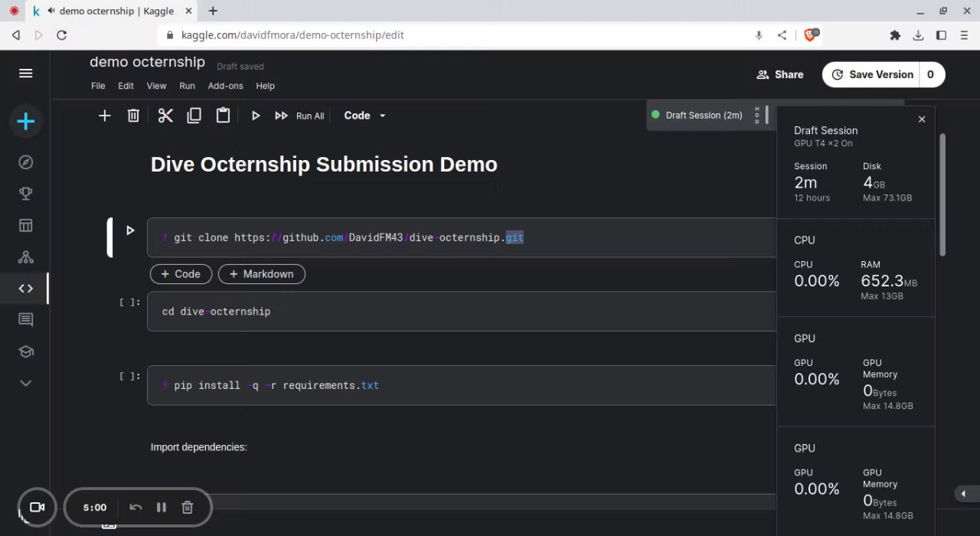Open the Competitions trophy icon in sidebar

coord(26,194)
